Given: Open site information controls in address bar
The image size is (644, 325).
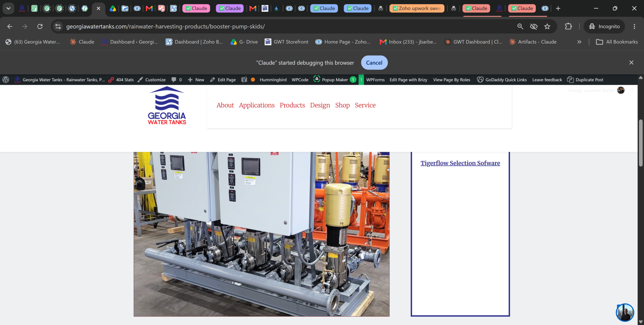Looking at the screenshot, I should tap(58, 26).
